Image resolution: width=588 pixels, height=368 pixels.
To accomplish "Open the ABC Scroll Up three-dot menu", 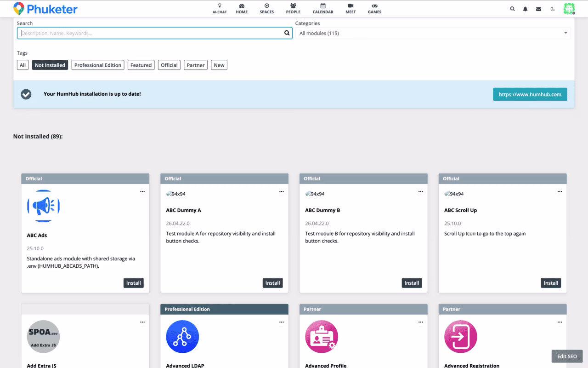I will click(x=560, y=192).
